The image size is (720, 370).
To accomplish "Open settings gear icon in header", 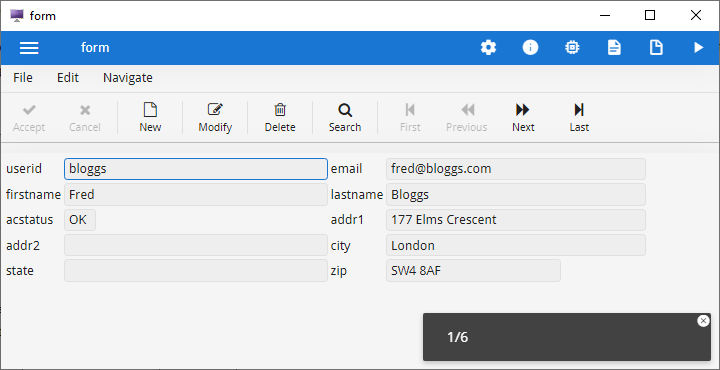I will (489, 47).
